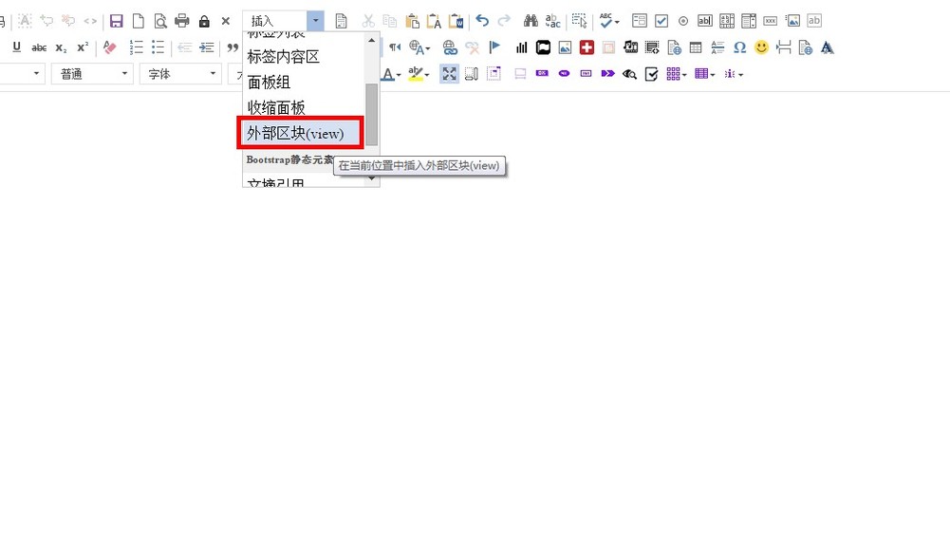Select 面板组 from the insert list
950x560 pixels.
click(x=304, y=83)
